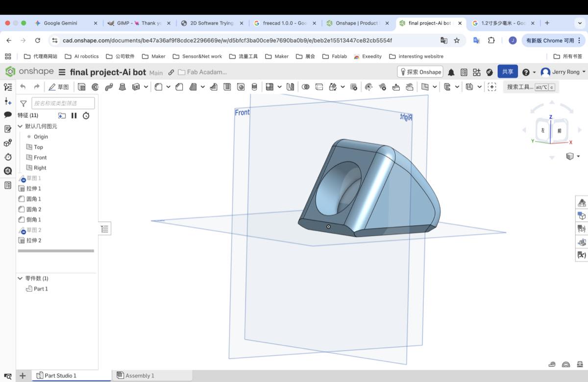Select 圆角 2 feature in the tree
588x382 pixels.
coord(34,209)
